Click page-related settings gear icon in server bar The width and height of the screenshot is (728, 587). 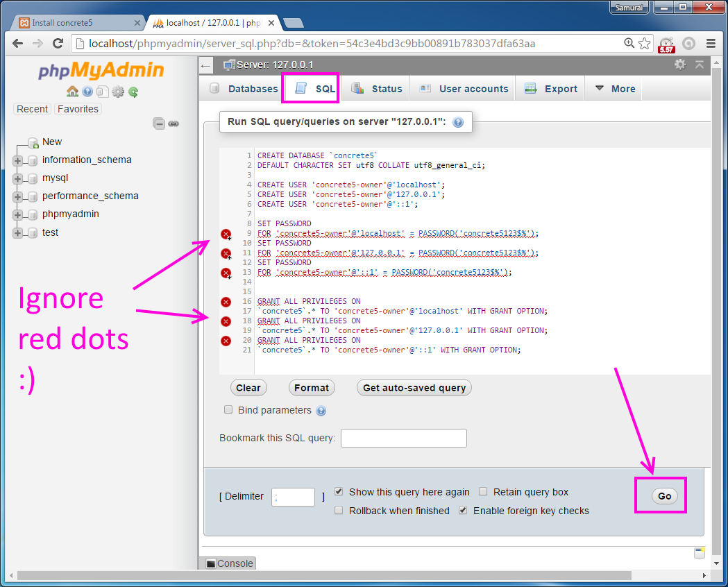(679, 65)
